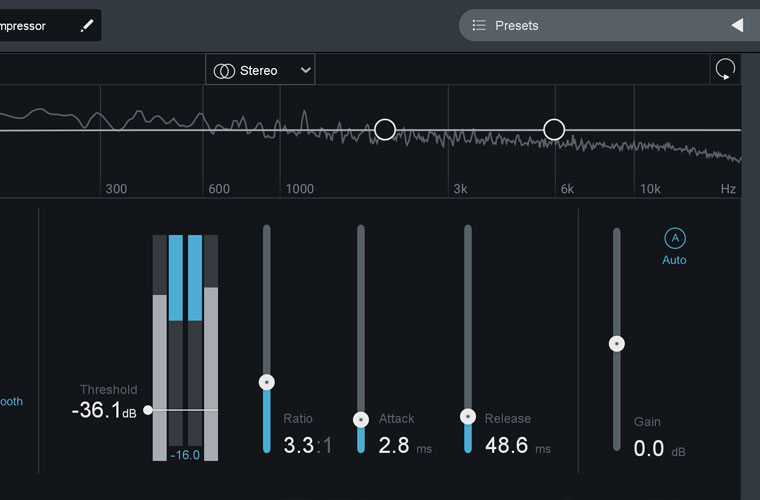
Task: Click the Ratio value 3.3:1
Action: click(x=306, y=446)
